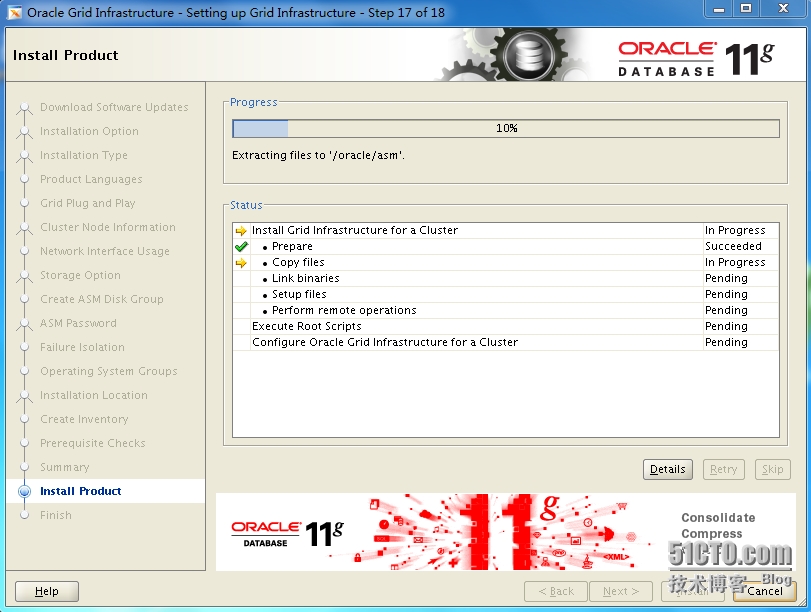
Task: Open the Help dialog
Action: click(47, 591)
